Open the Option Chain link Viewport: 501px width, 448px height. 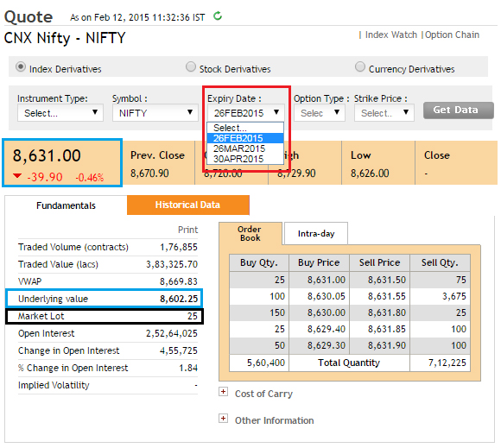pyautogui.click(x=452, y=35)
